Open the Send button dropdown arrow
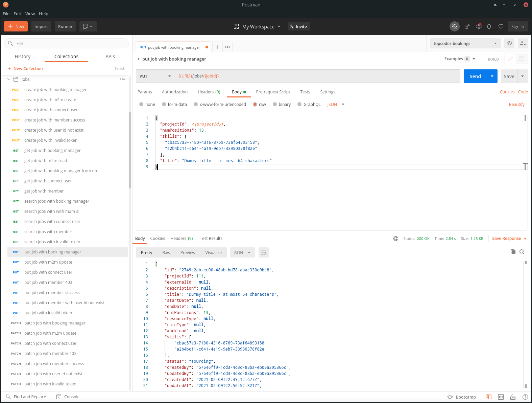Image resolution: width=532 pixels, height=403 pixels. [x=492, y=76]
